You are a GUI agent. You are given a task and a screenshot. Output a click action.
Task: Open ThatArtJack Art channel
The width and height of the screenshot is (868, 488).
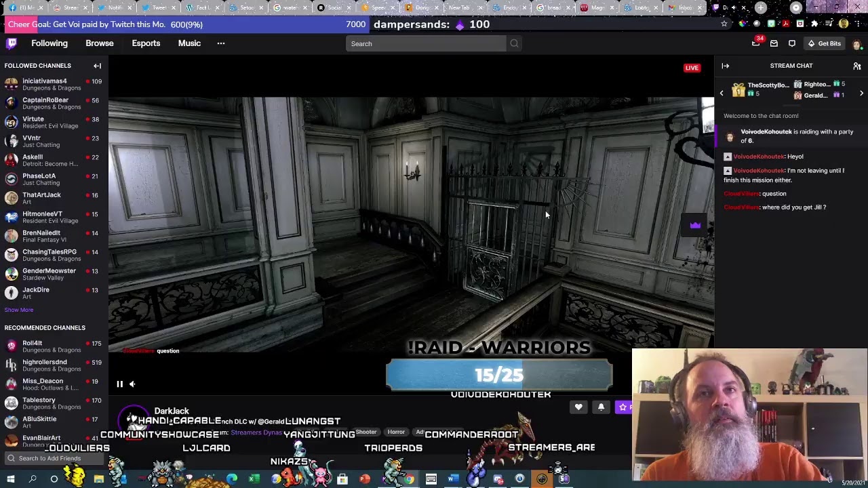tap(54, 198)
